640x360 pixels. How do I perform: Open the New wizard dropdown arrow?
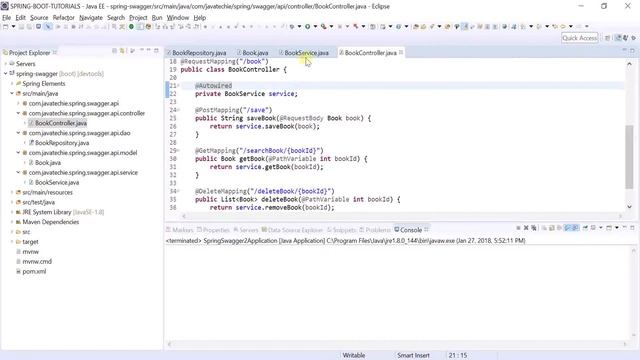[x=13, y=27]
